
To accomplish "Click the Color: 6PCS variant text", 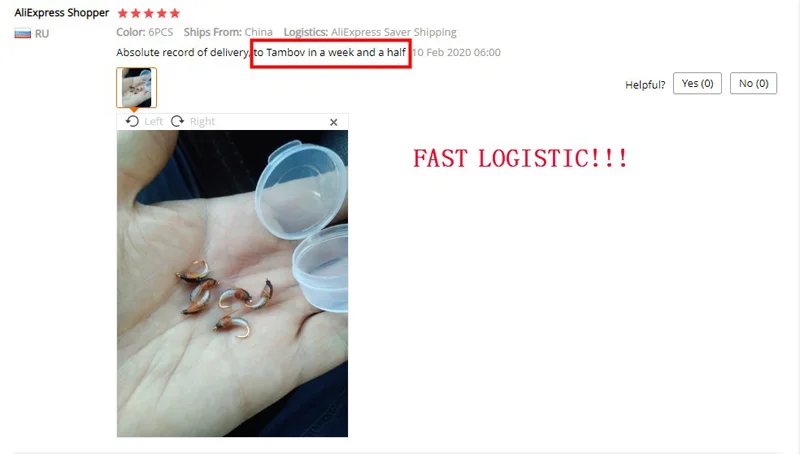I will click(x=144, y=32).
